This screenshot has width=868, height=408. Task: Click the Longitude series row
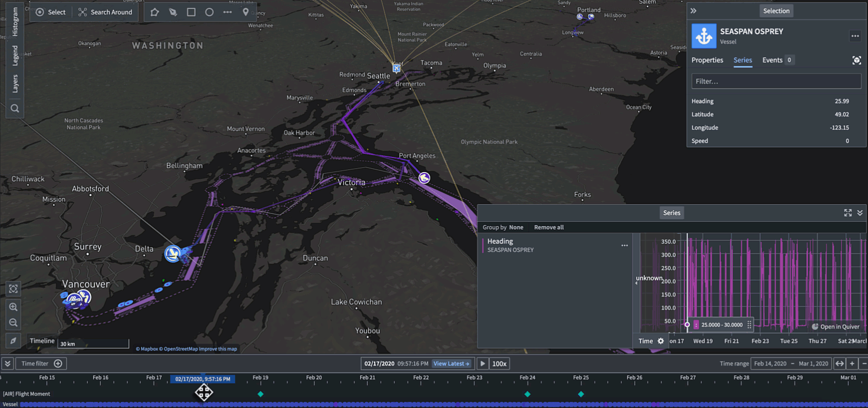tap(776, 127)
